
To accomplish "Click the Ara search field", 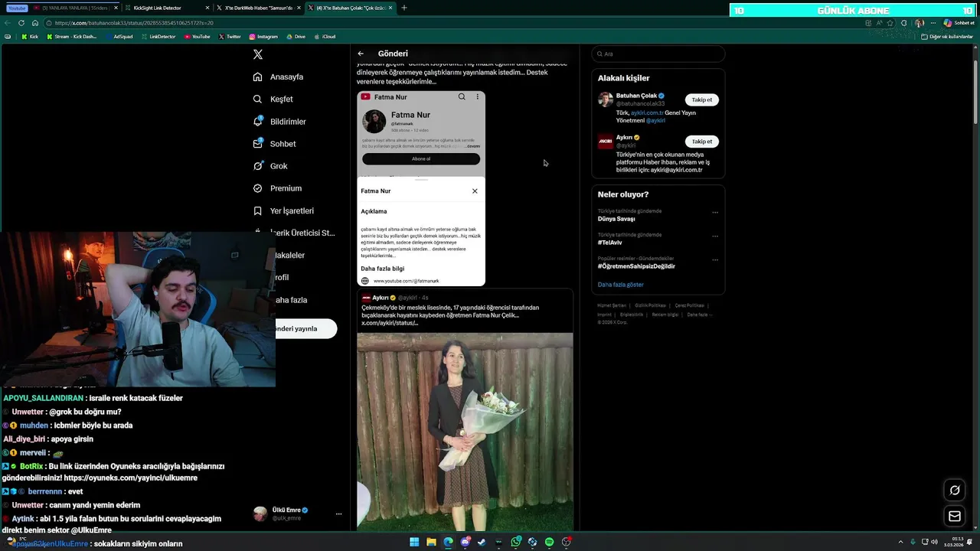I will (658, 54).
